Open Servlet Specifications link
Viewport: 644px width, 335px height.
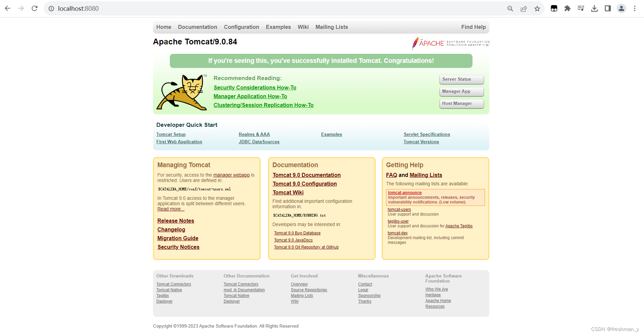point(427,134)
